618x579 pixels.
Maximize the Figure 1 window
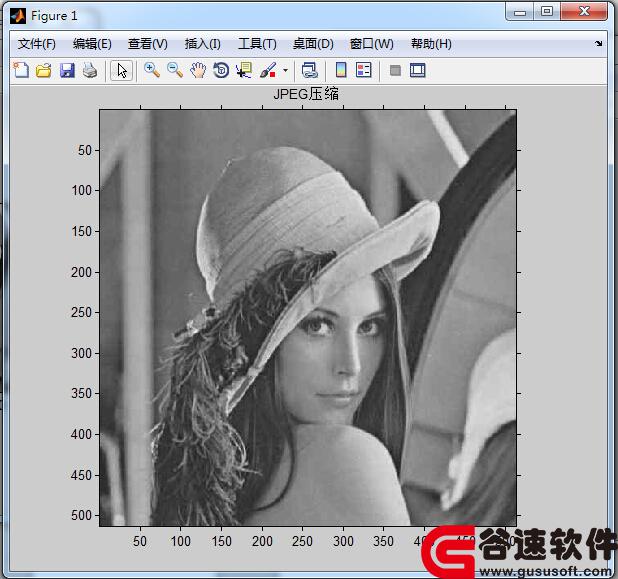pyautogui.click(x=547, y=11)
